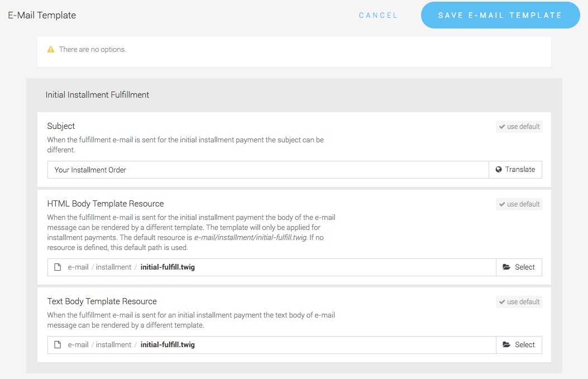Viewport: 588px width, 379px height.
Task: Click the e-mail folder in Text Body path
Action: (78, 345)
